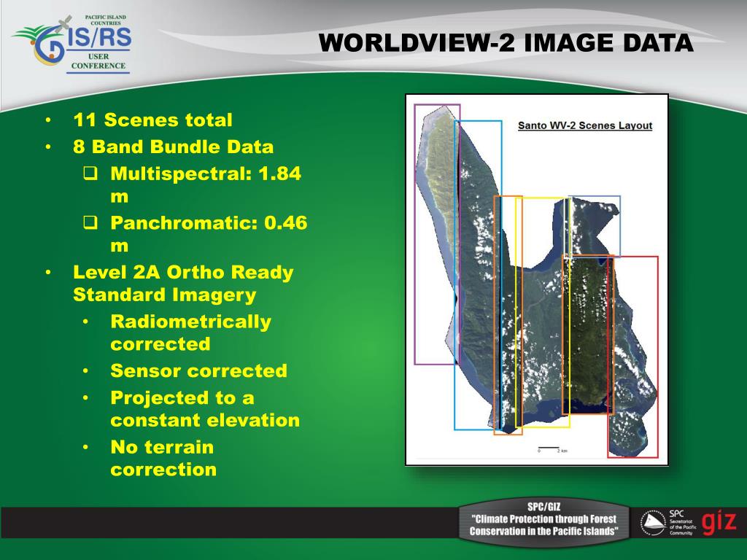This screenshot has width=747, height=560.
Task: Click the '8 Band Bundle Data' bullet
Action: (x=174, y=146)
